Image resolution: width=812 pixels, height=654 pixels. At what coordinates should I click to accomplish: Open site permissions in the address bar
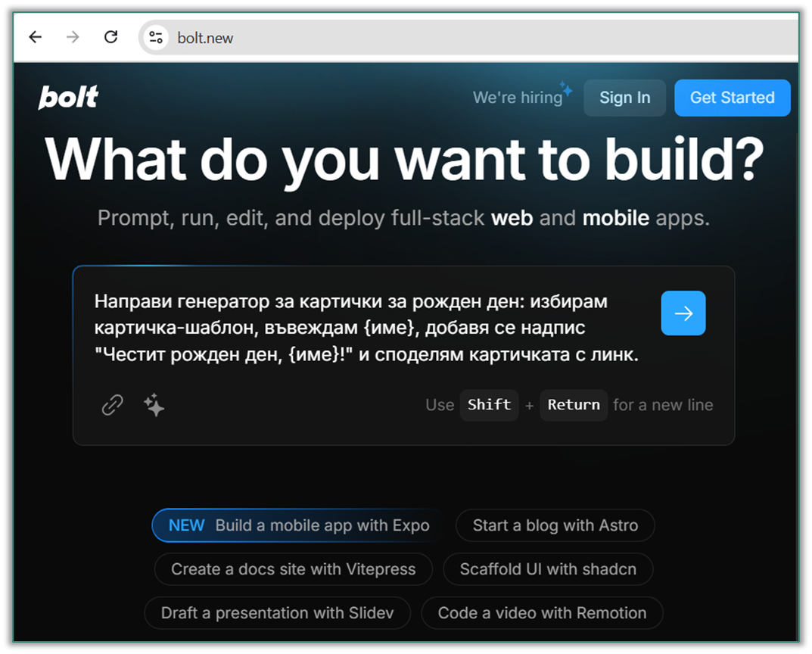coord(155,36)
